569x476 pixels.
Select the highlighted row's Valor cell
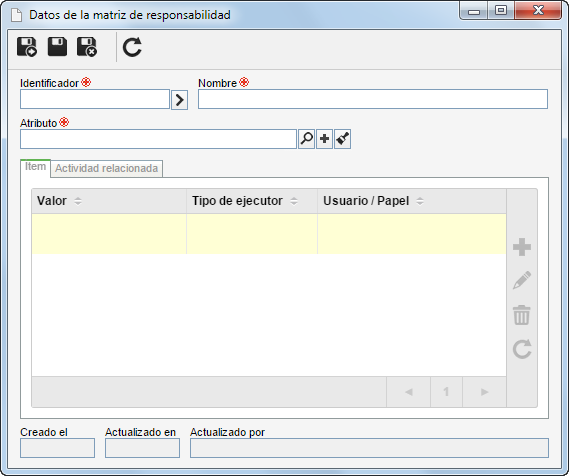point(109,234)
